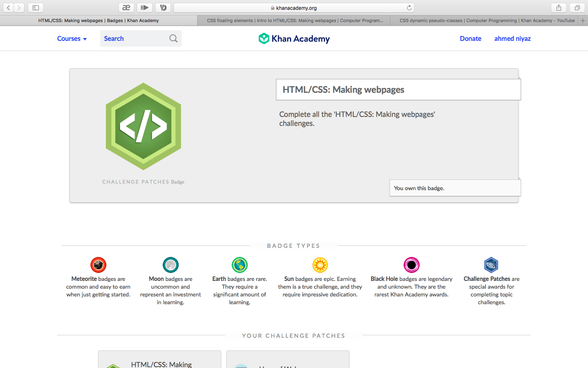Switch to CSS floating elements tab
588x368 pixels.
[x=294, y=20]
